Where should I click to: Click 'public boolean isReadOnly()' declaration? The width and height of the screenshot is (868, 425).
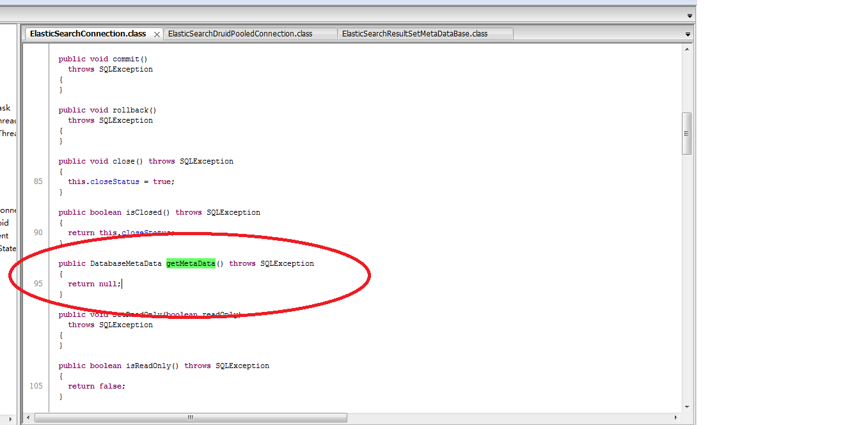(164, 366)
